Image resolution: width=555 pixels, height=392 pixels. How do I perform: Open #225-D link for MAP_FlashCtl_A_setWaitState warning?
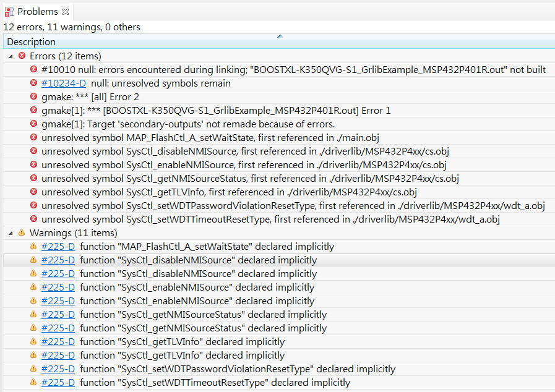pos(58,247)
